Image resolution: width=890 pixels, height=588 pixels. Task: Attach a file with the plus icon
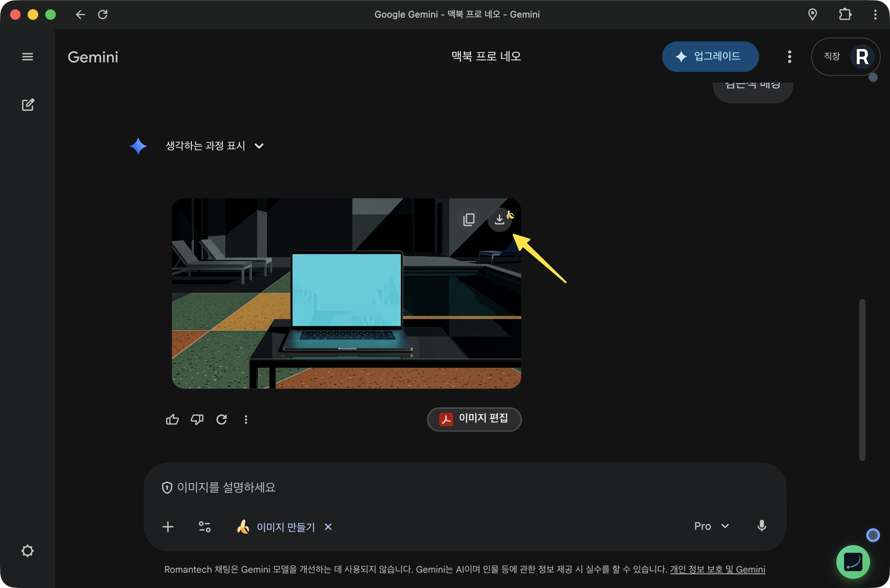pyautogui.click(x=168, y=527)
